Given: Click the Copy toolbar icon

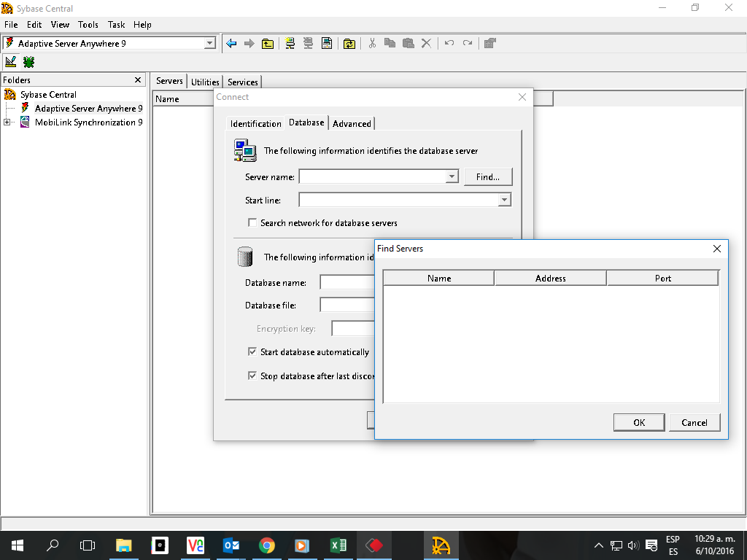Looking at the screenshot, I should [390, 43].
